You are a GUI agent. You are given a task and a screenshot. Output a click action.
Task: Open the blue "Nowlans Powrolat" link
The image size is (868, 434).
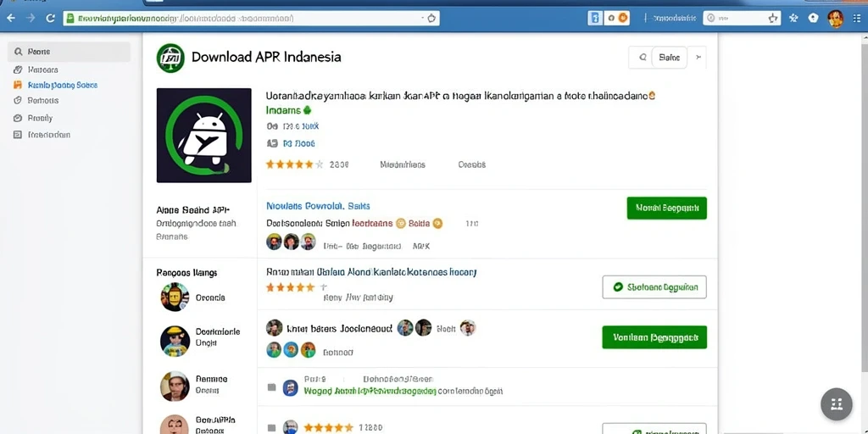point(319,206)
